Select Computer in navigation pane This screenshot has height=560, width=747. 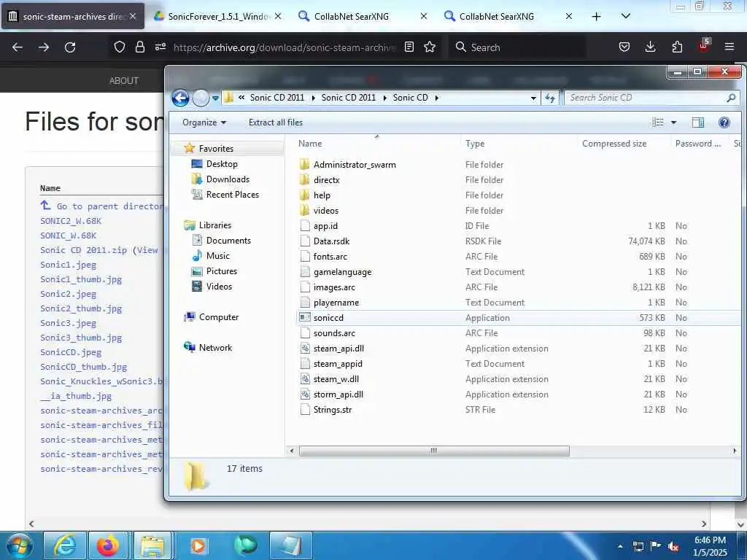point(219,317)
